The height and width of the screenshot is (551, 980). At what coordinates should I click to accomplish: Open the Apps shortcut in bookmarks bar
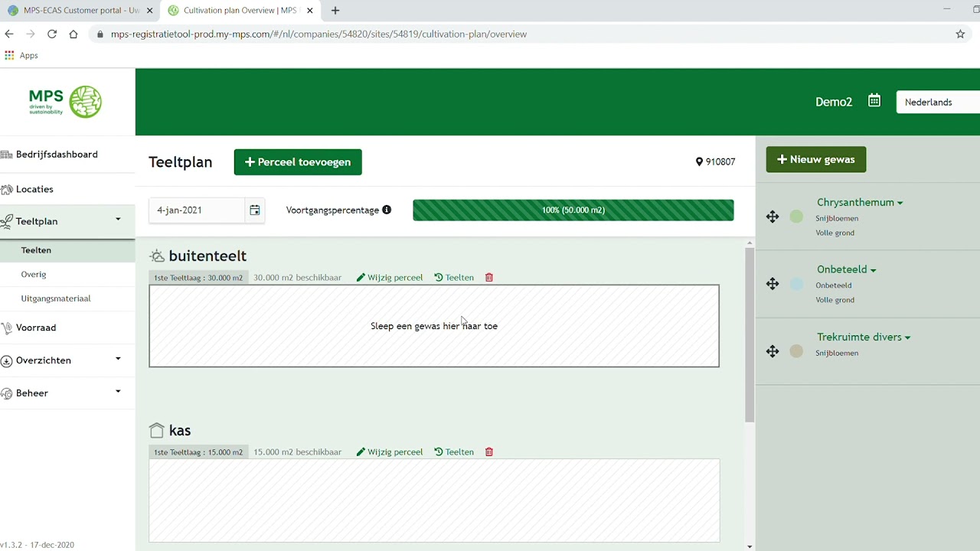coord(21,55)
